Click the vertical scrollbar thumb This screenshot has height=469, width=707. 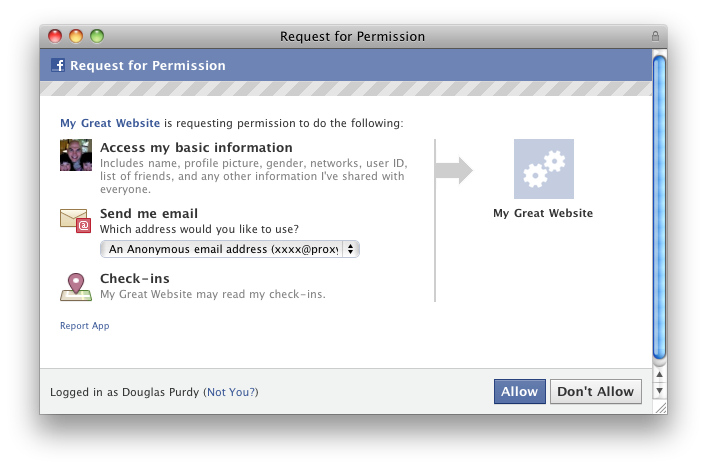pos(658,205)
